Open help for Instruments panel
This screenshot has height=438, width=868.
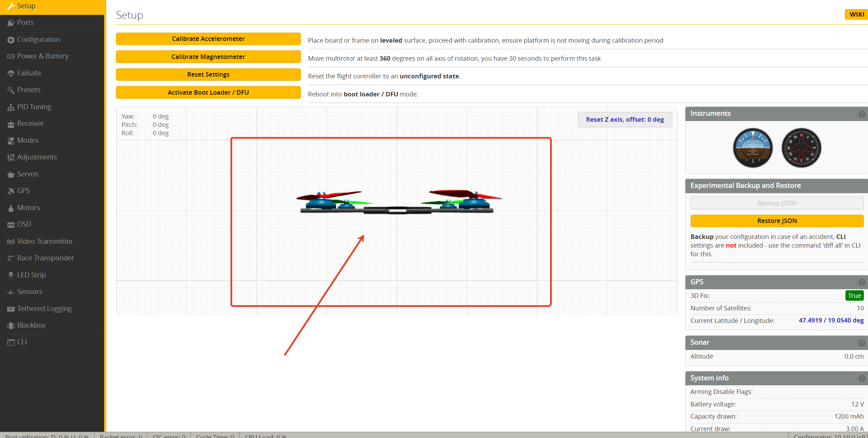tap(861, 114)
